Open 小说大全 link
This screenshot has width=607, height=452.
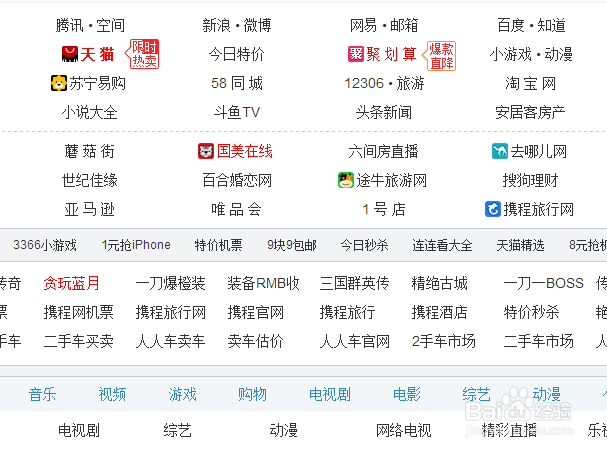[89, 113]
